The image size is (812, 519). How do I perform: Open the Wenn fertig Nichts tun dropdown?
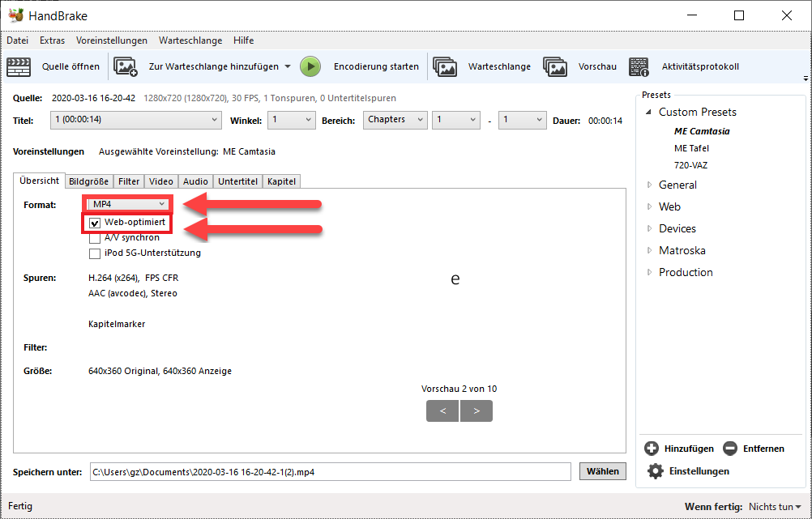click(775, 507)
